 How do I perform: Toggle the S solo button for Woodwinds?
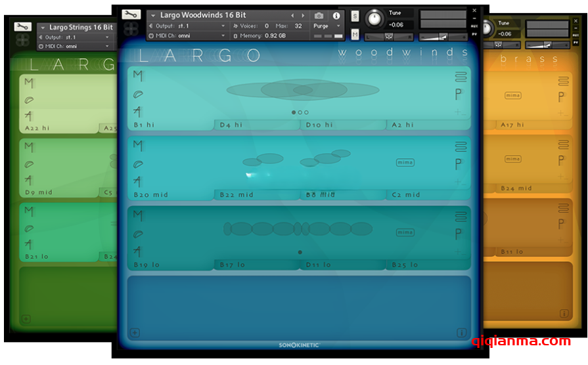click(x=355, y=16)
